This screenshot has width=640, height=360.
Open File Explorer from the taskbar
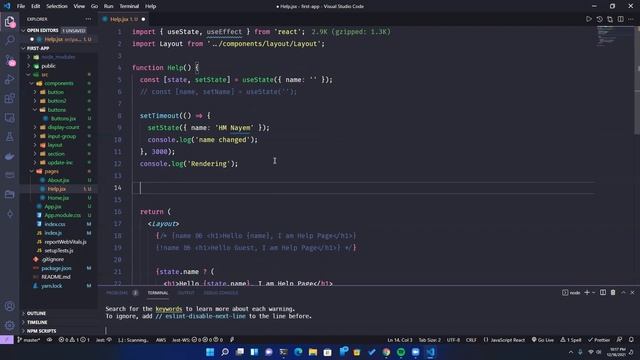(313, 352)
